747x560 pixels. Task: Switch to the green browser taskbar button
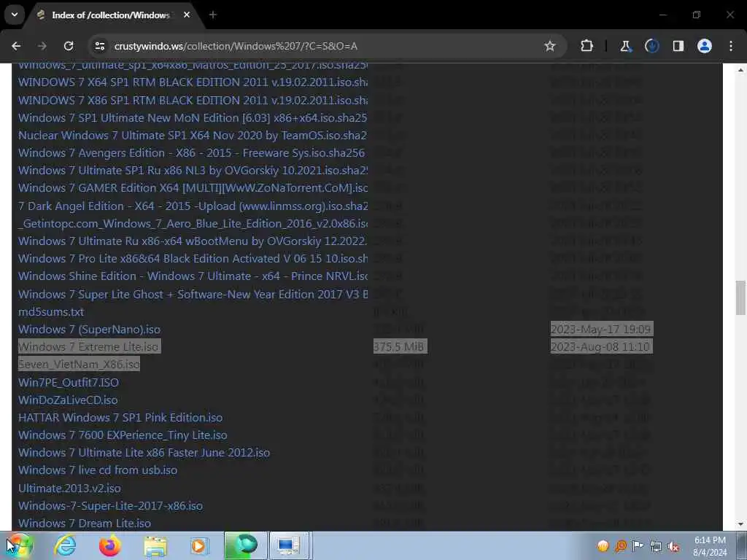[245, 545]
